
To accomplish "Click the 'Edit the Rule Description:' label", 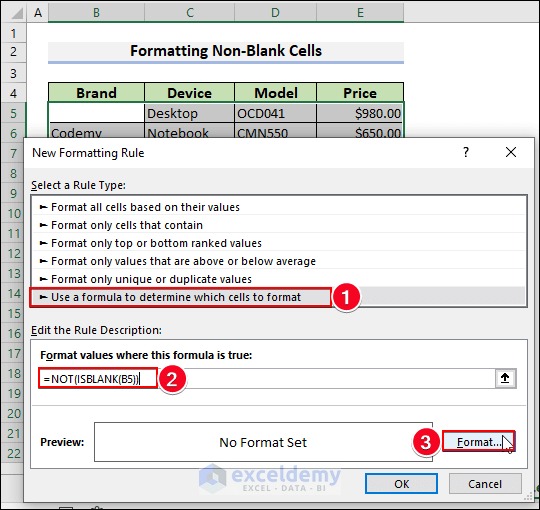I will (96, 330).
